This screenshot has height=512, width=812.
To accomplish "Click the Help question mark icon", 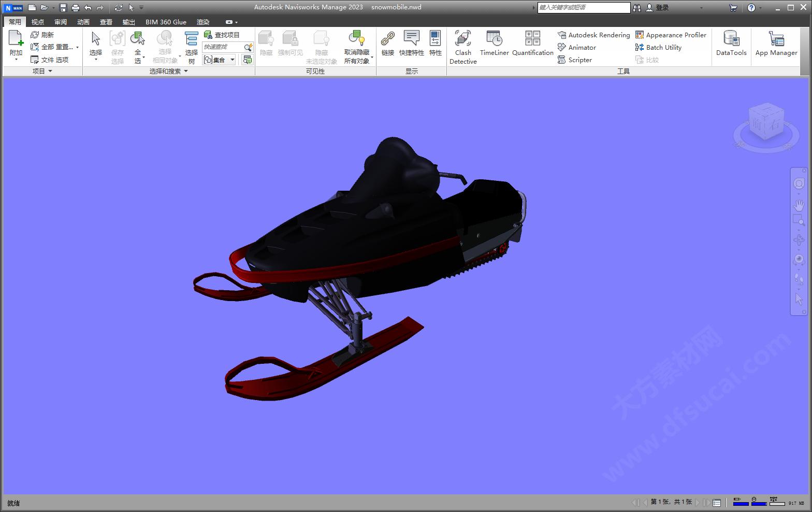I will (x=751, y=8).
